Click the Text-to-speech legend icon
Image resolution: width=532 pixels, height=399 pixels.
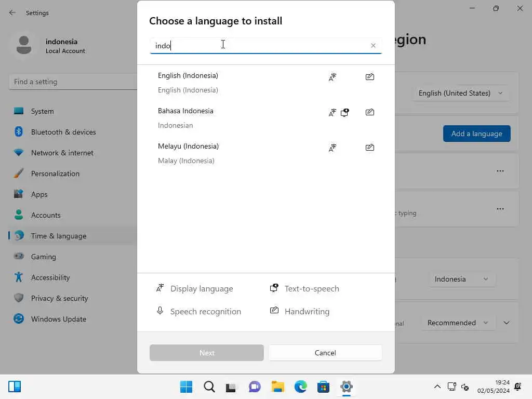274,288
